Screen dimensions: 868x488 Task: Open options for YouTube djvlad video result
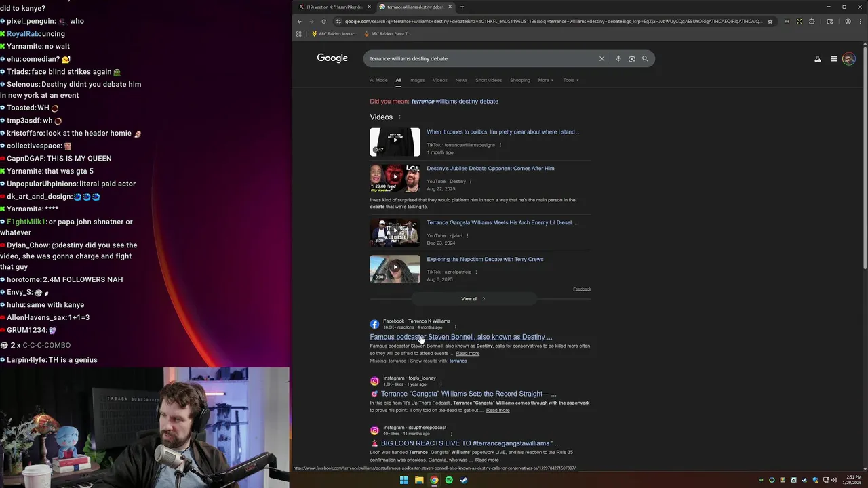(x=467, y=235)
